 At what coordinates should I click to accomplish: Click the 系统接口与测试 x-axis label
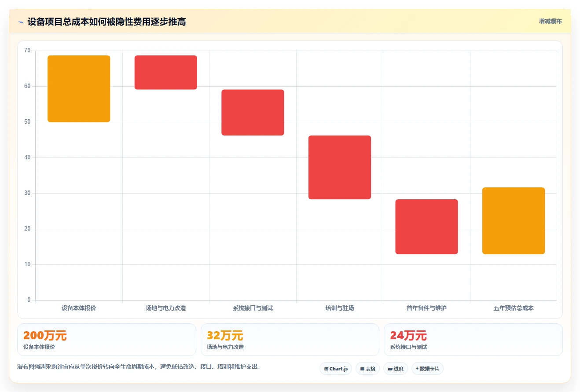(253, 308)
